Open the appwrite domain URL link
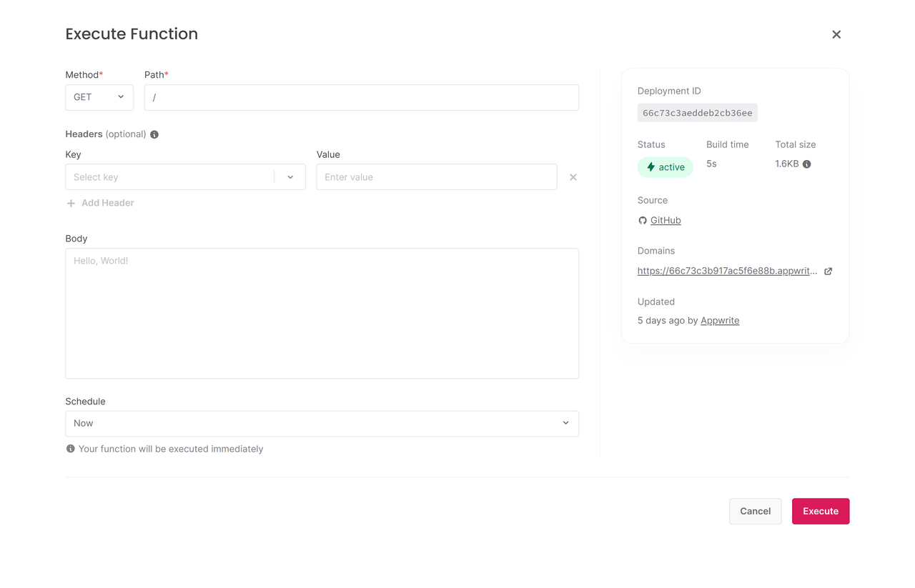 click(x=727, y=271)
